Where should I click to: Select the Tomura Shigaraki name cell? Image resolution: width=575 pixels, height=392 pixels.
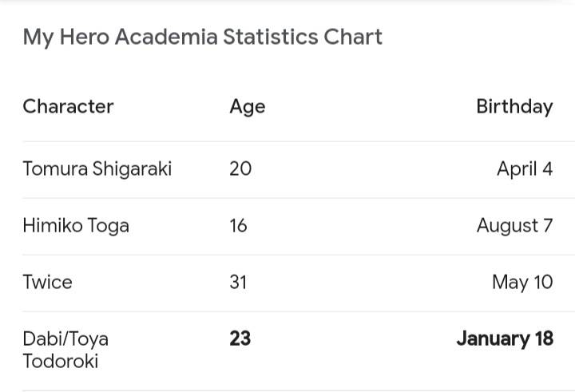tap(97, 168)
